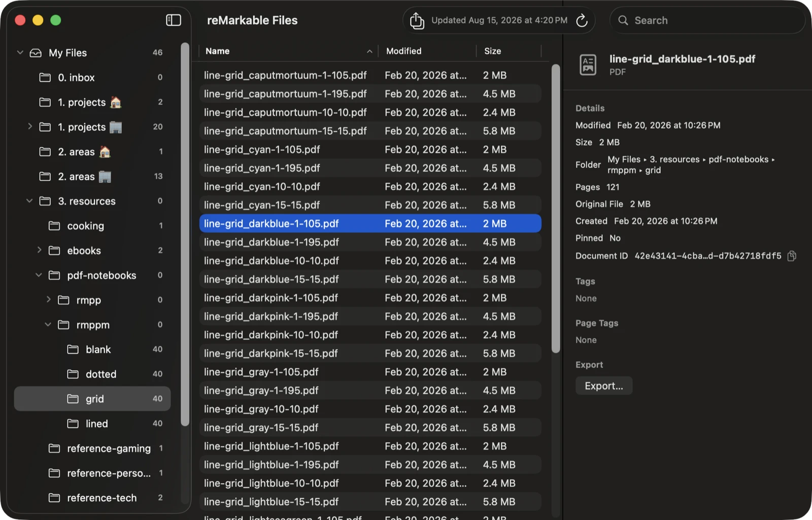
Task: Collapse the 3. resources folder
Action: (x=29, y=201)
